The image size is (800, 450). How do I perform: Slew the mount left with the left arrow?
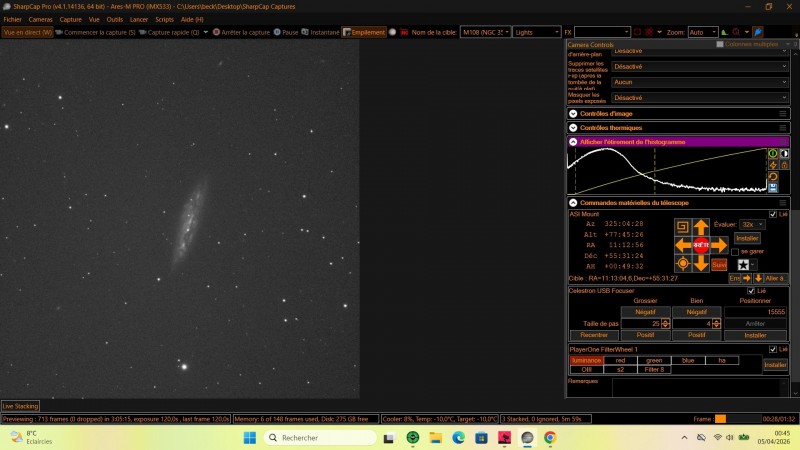(x=683, y=245)
